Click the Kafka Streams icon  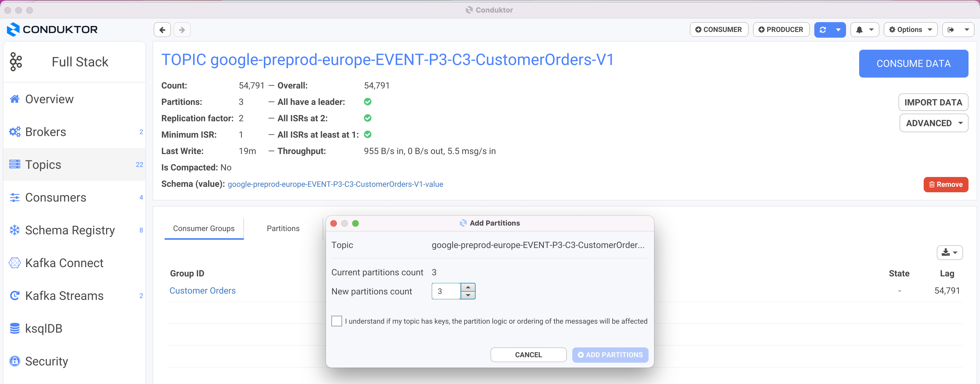14,296
